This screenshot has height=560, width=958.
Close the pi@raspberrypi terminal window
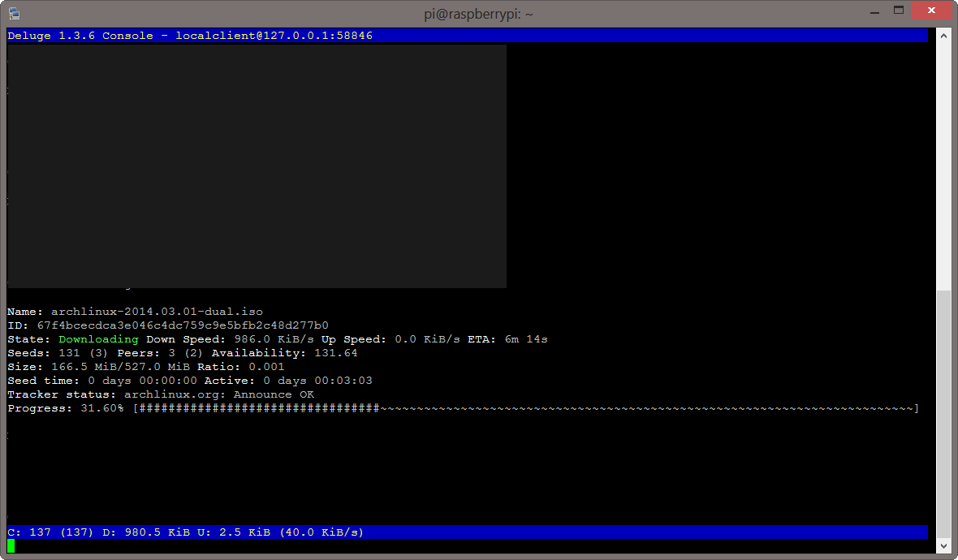[931, 11]
